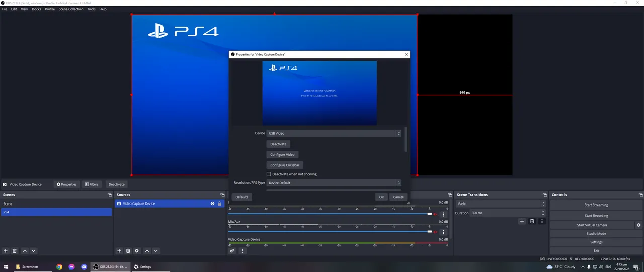Click Configure Video button
Image resolution: width=644 pixels, height=272 pixels.
282,155
